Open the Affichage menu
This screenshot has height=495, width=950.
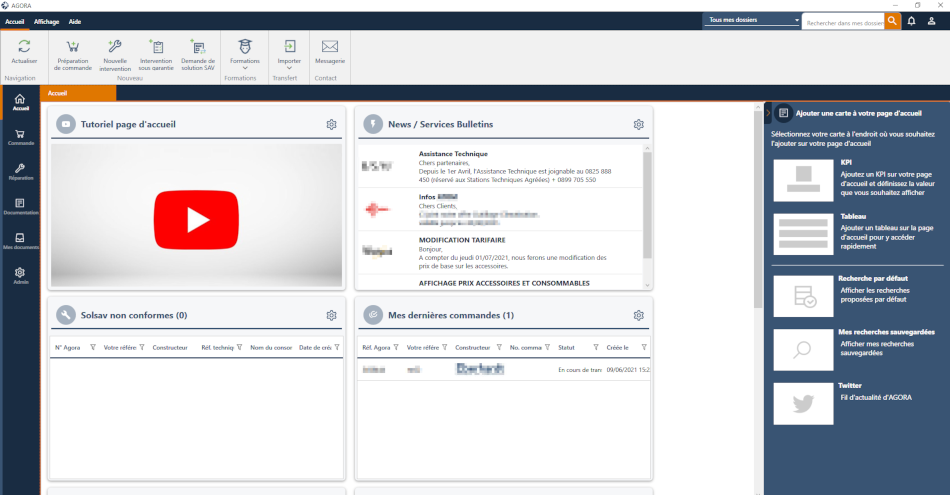coord(46,20)
